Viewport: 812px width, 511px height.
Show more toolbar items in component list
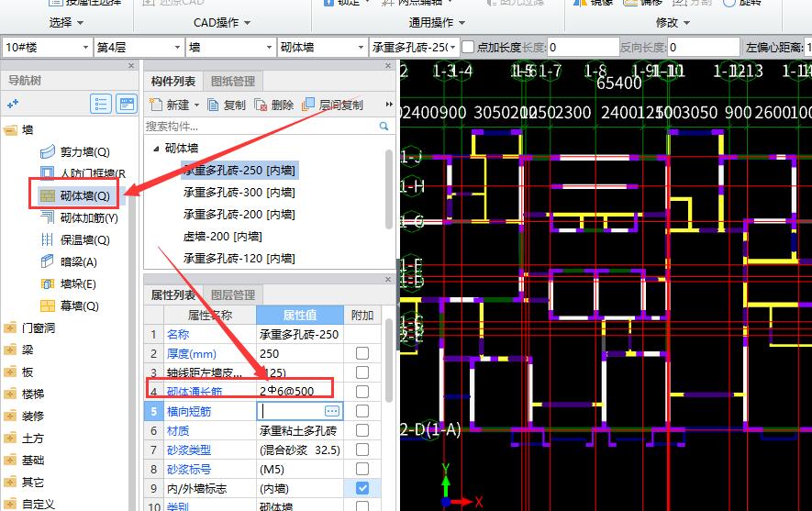(x=389, y=105)
